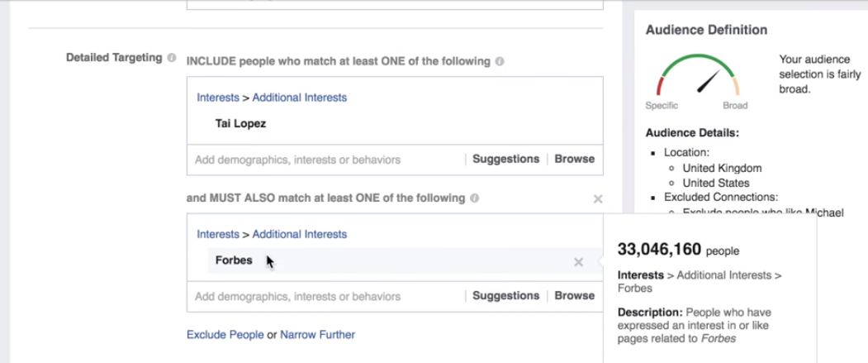Open Interests link above Forbes
This screenshot has width=868, height=363.
coord(218,235)
